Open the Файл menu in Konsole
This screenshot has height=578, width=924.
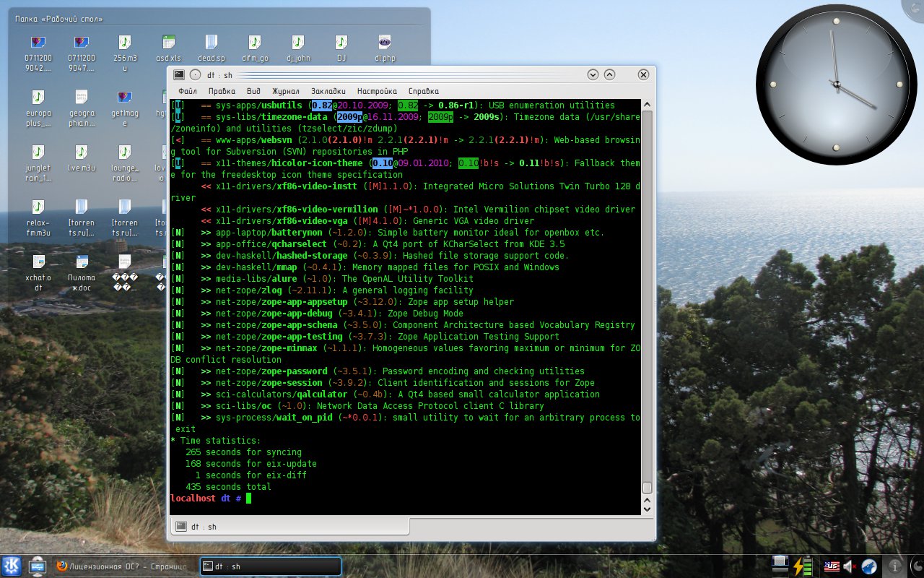[x=188, y=92]
